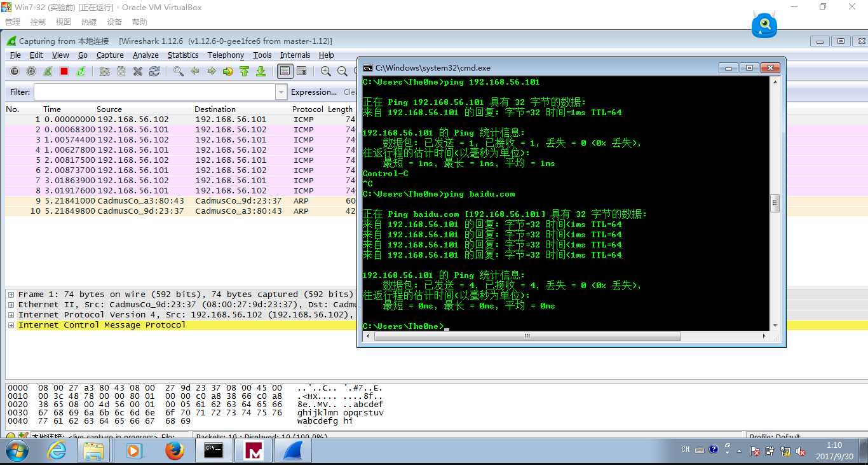Click the find packet magnifier icon
Viewport: 868px width, 465px height.
point(179,72)
